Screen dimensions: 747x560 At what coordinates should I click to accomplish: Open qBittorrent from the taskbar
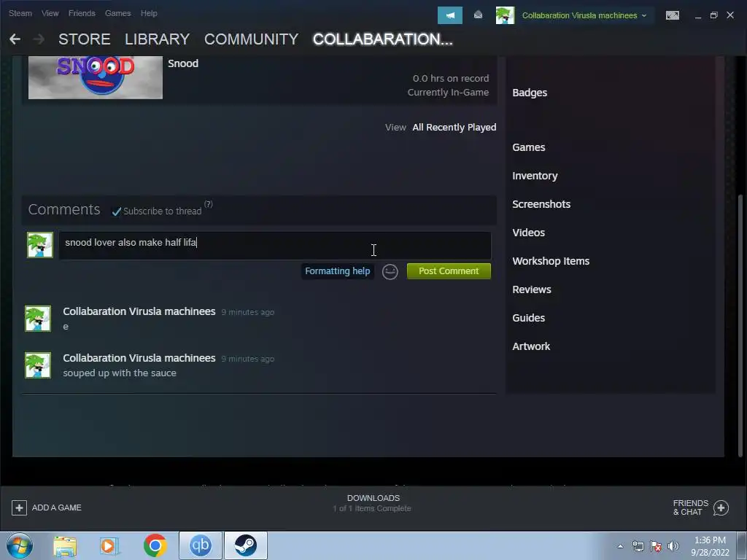click(201, 545)
